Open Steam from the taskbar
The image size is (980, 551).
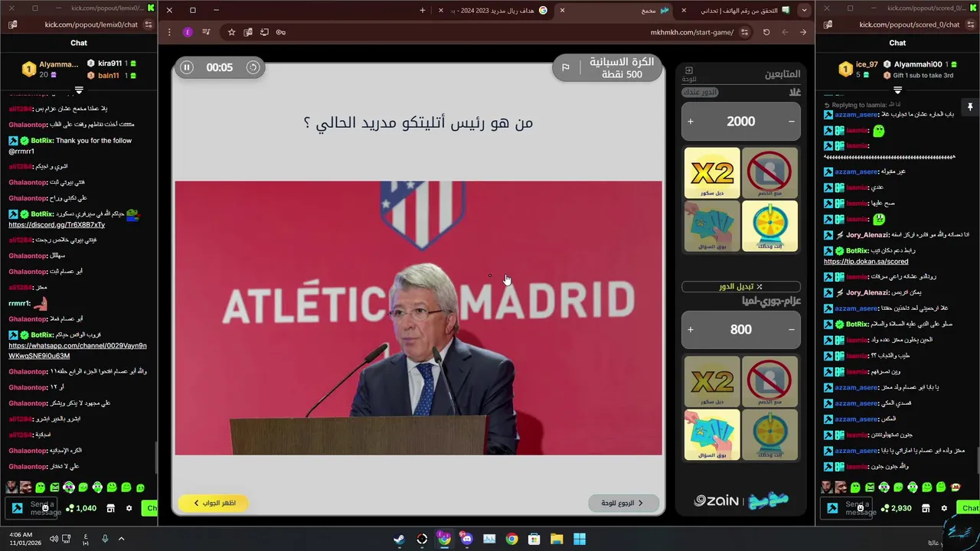399,539
